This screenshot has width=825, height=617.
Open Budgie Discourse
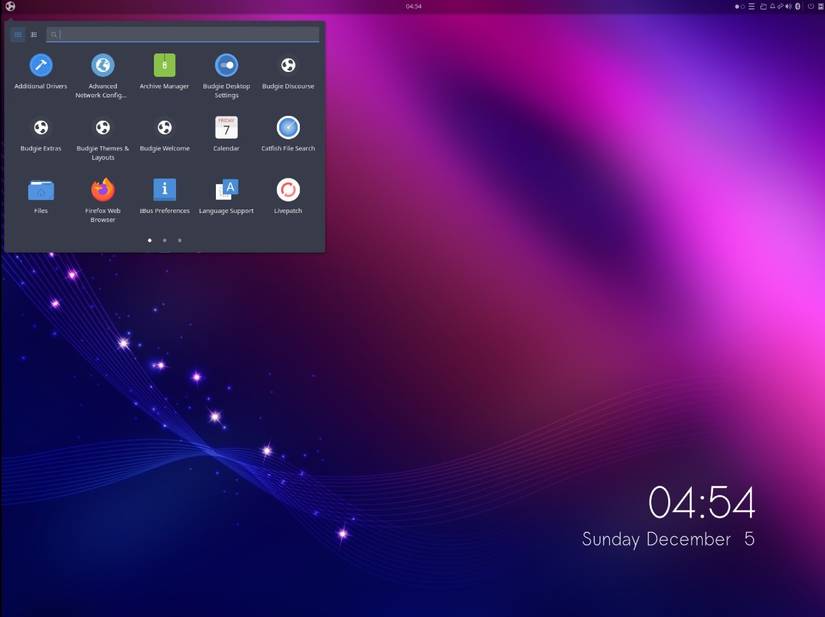[x=287, y=67]
